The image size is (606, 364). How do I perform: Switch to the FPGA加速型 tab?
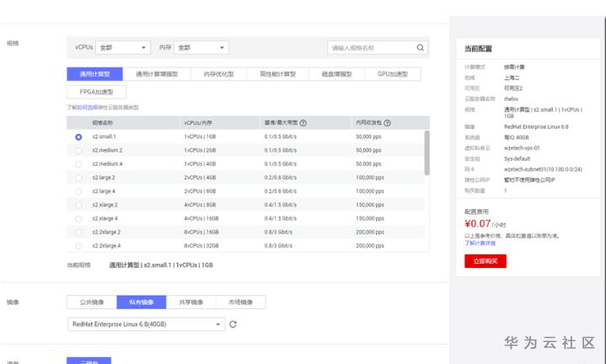coord(96,92)
